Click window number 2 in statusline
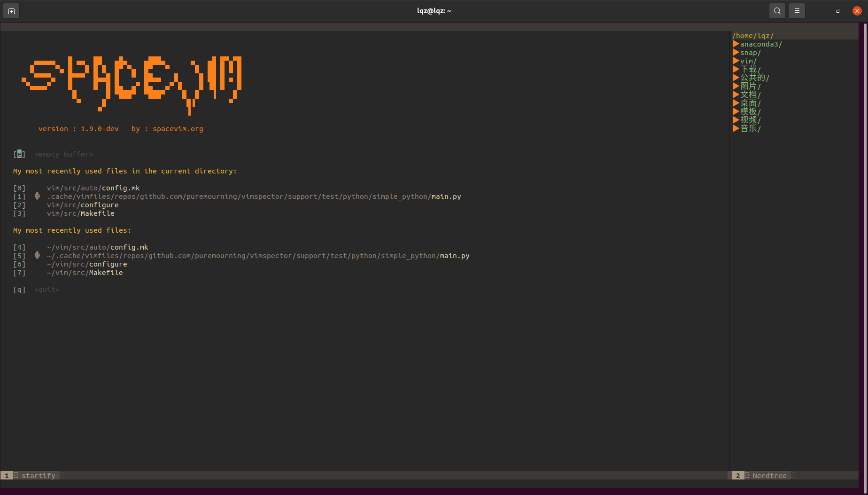This screenshot has width=868, height=495. click(738, 476)
